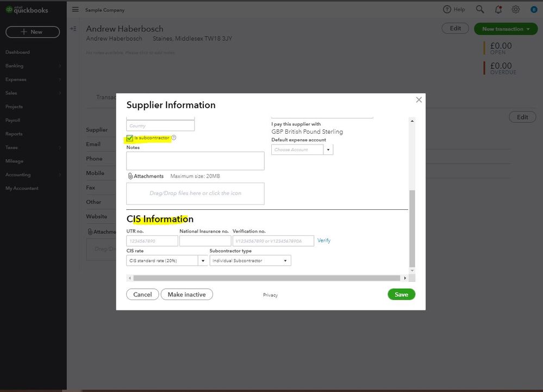Open Projects in the sidebar
This screenshot has height=392, width=543.
(14, 107)
